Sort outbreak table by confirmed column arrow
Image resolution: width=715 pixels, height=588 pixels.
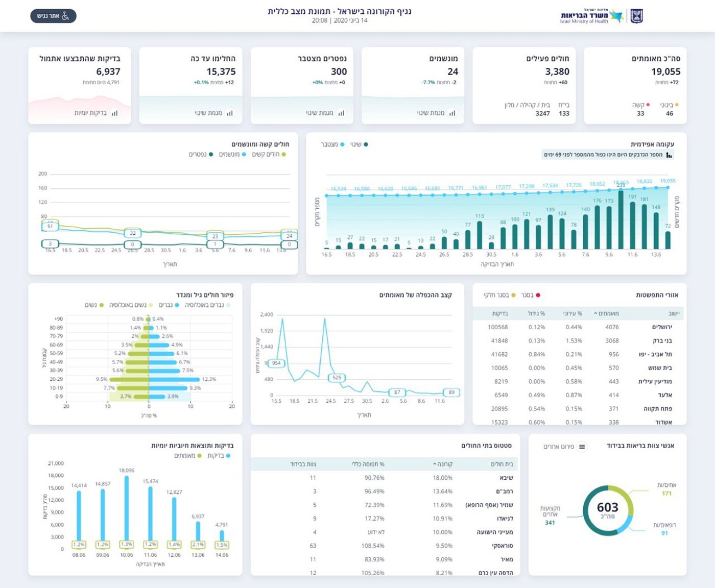tap(595, 313)
